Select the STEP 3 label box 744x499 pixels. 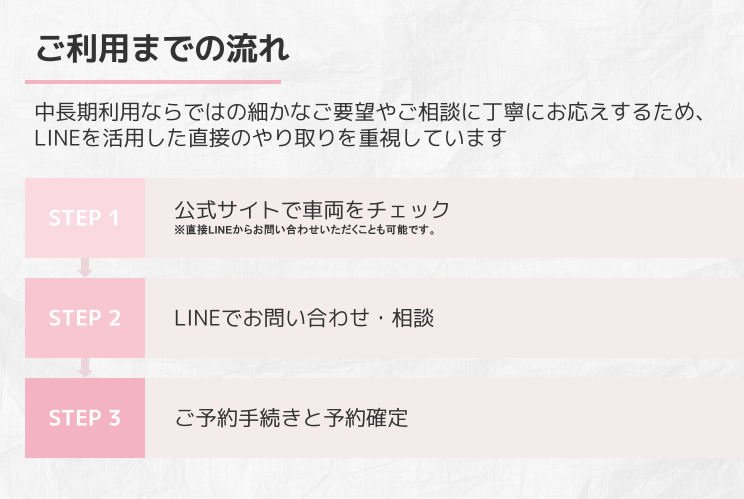pos(85,418)
